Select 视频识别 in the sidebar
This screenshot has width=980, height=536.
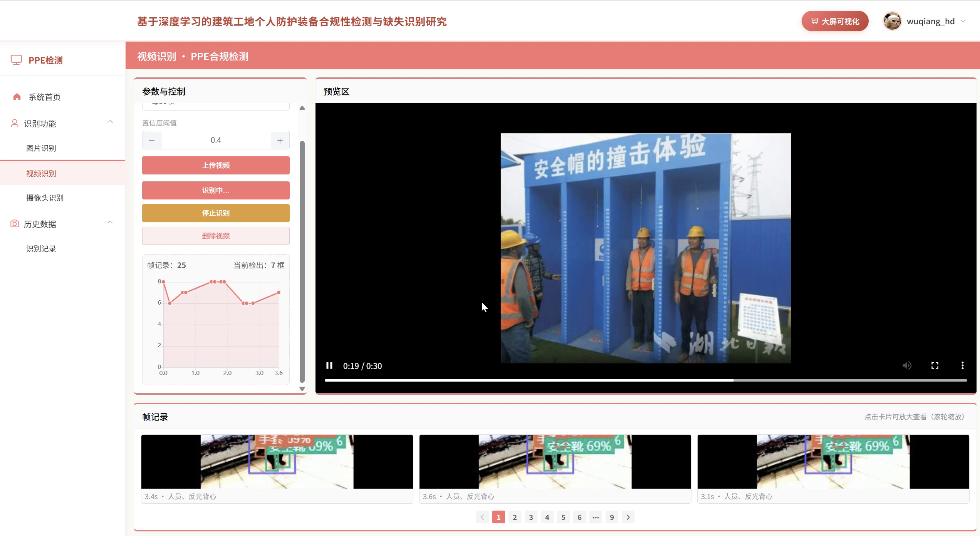[63, 173]
